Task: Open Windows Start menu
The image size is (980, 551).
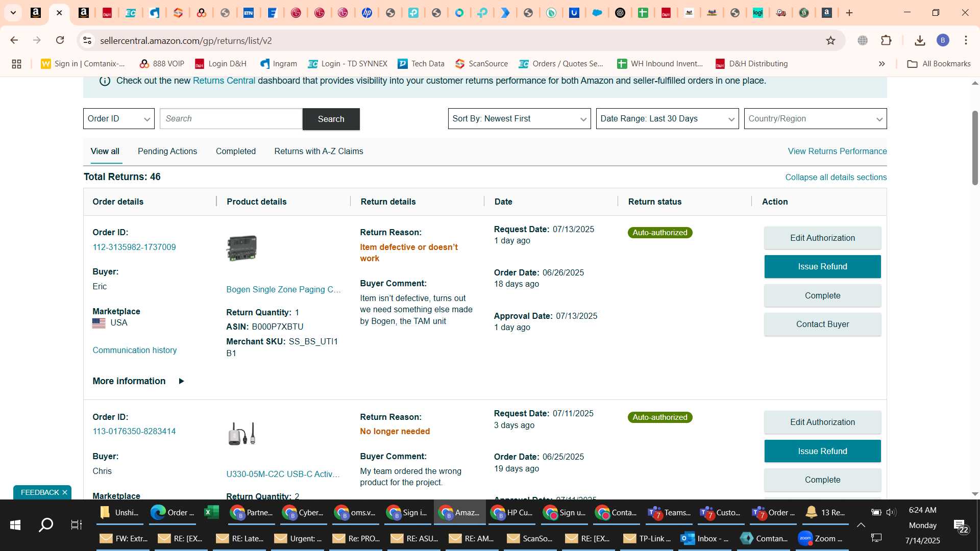Action: [15, 524]
